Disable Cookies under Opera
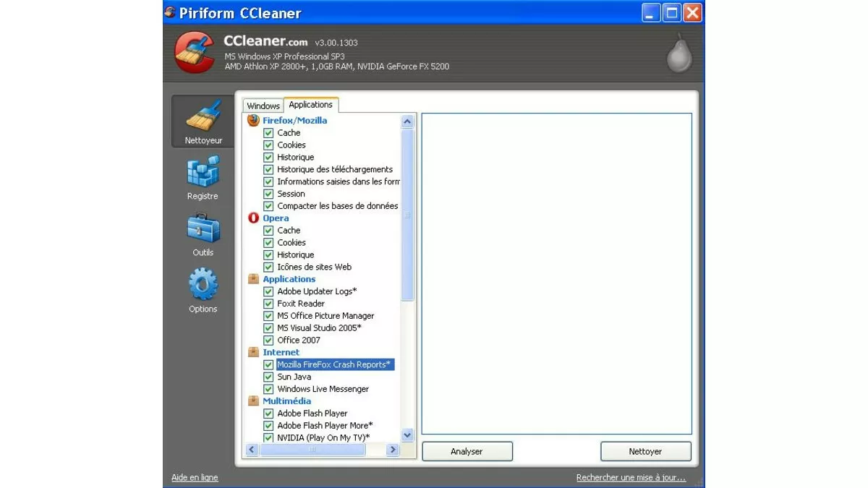868x488 pixels. click(268, 242)
